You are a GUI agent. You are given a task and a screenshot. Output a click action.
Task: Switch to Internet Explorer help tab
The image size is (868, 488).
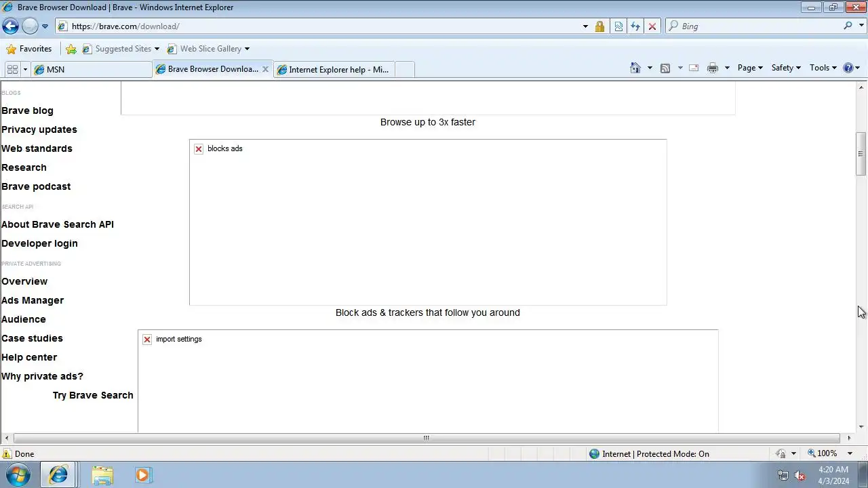click(x=334, y=69)
